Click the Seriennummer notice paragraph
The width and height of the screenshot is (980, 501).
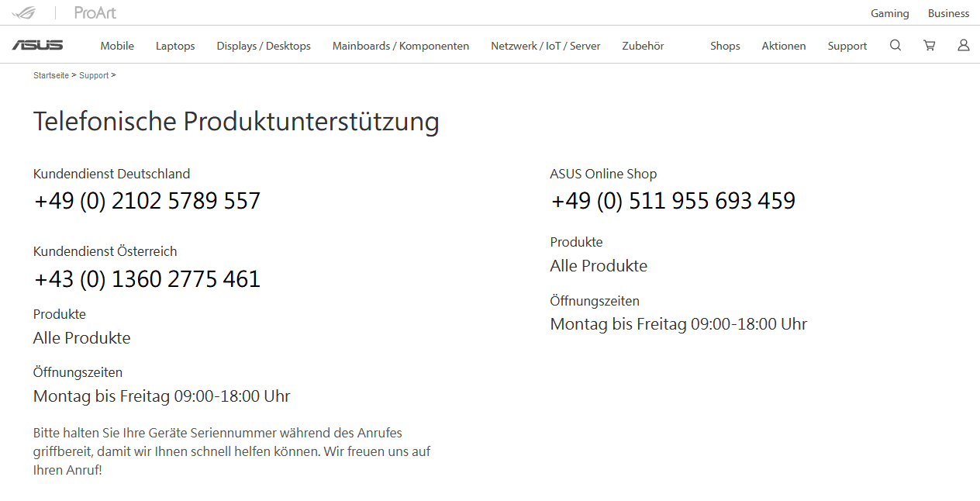pyautogui.click(x=232, y=451)
